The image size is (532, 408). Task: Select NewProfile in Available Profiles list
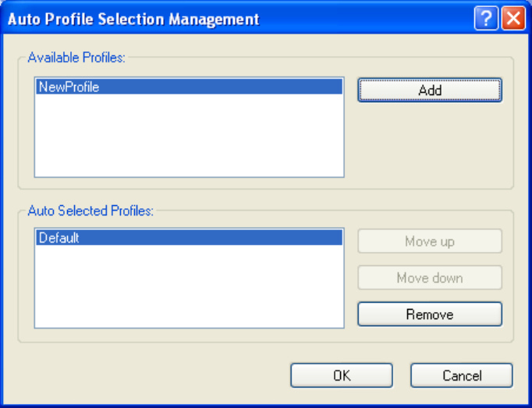(x=189, y=87)
